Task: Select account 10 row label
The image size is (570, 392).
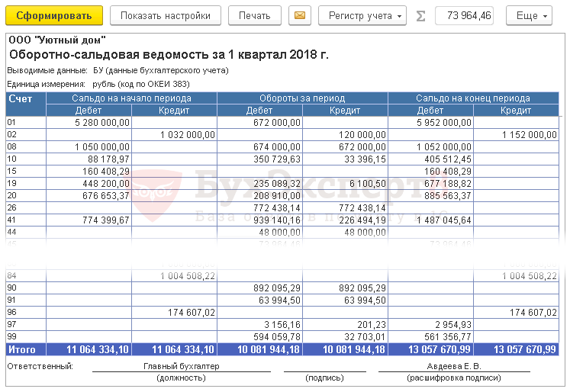Action: coord(26,159)
